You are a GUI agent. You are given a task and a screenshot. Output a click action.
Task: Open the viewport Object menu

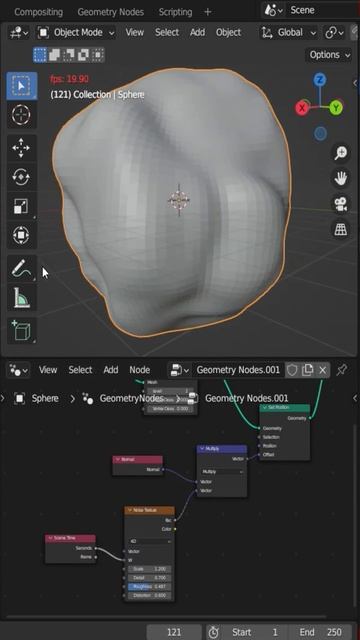228,33
